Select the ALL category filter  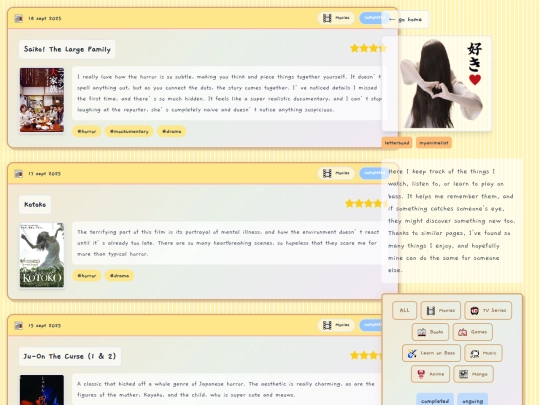tap(404, 310)
